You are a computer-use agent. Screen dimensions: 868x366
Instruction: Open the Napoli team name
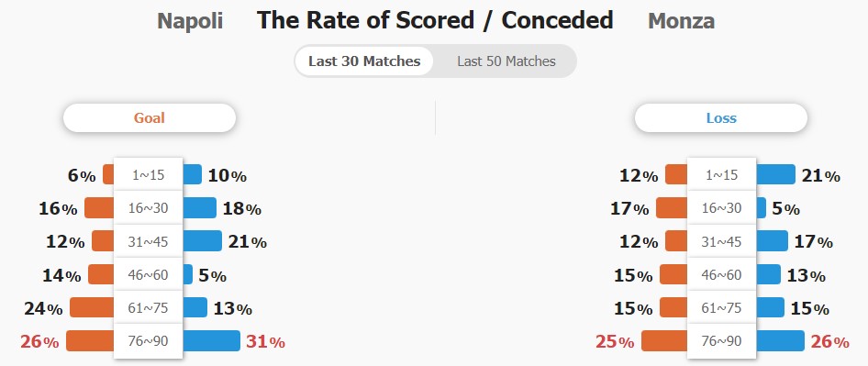tap(190, 21)
